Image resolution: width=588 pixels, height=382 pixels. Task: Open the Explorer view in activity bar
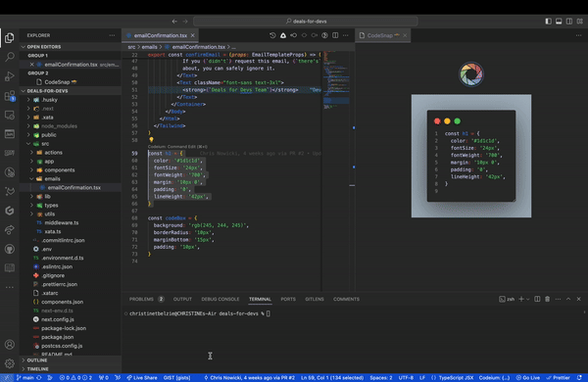(x=10, y=38)
